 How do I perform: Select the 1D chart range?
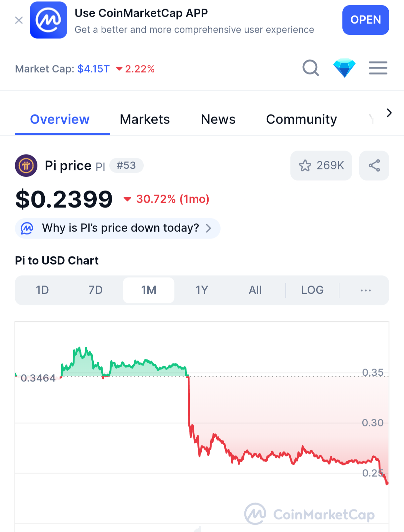42,290
